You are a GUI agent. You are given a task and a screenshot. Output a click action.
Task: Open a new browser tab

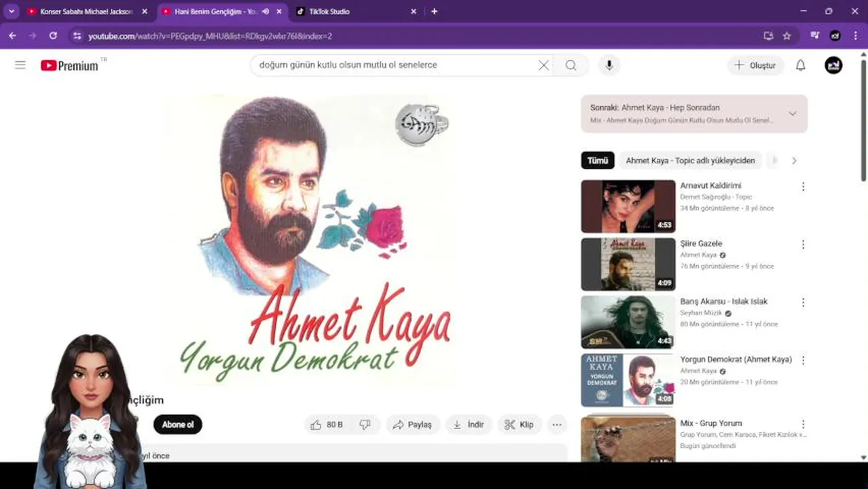point(434,12)
